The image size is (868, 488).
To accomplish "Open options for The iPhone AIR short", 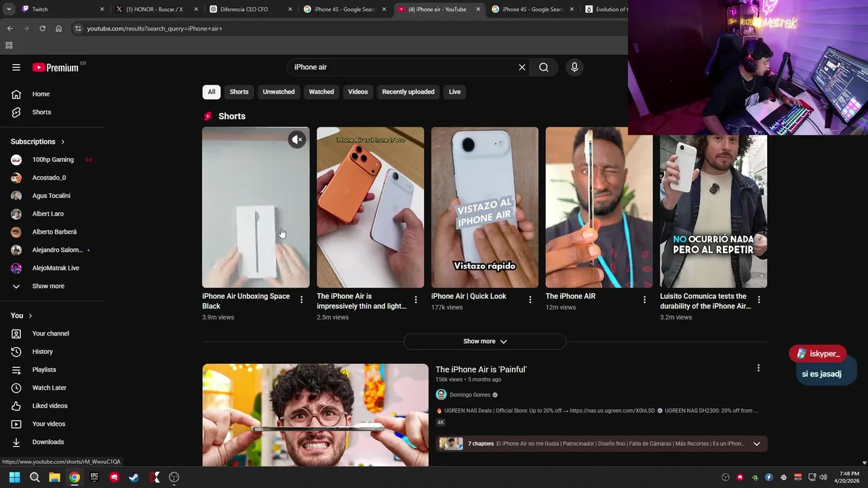I will pos(645,300).
